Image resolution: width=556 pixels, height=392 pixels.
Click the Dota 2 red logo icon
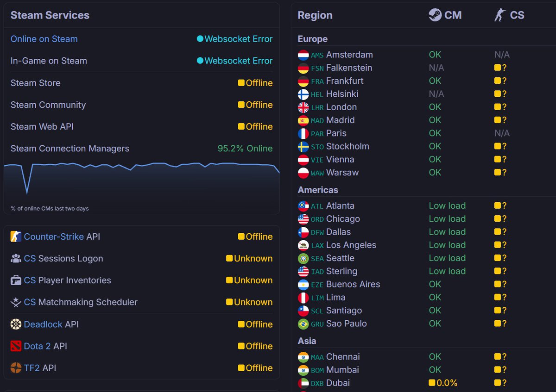pos(16,346)
